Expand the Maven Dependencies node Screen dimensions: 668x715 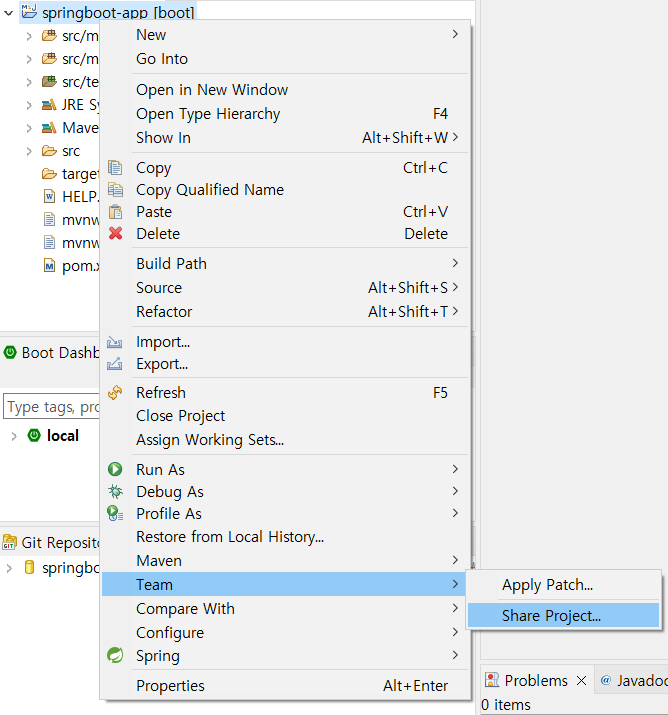tap(29, 128)
